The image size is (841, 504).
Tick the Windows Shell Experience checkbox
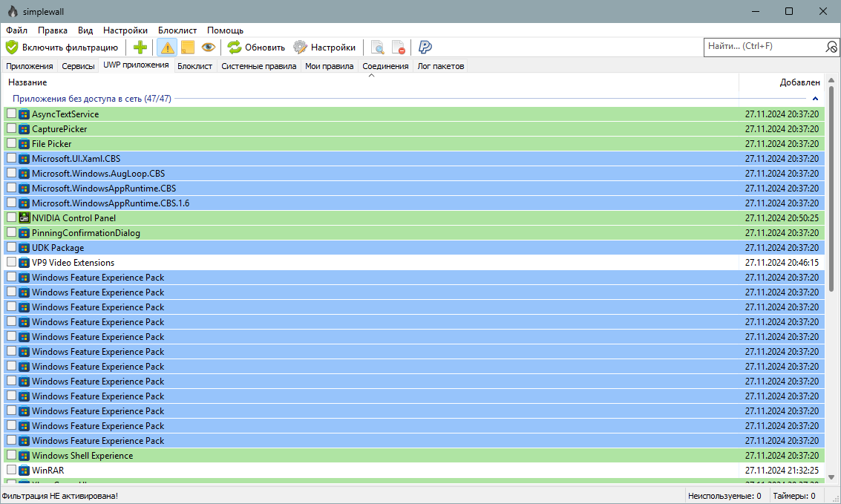(11, 455)
